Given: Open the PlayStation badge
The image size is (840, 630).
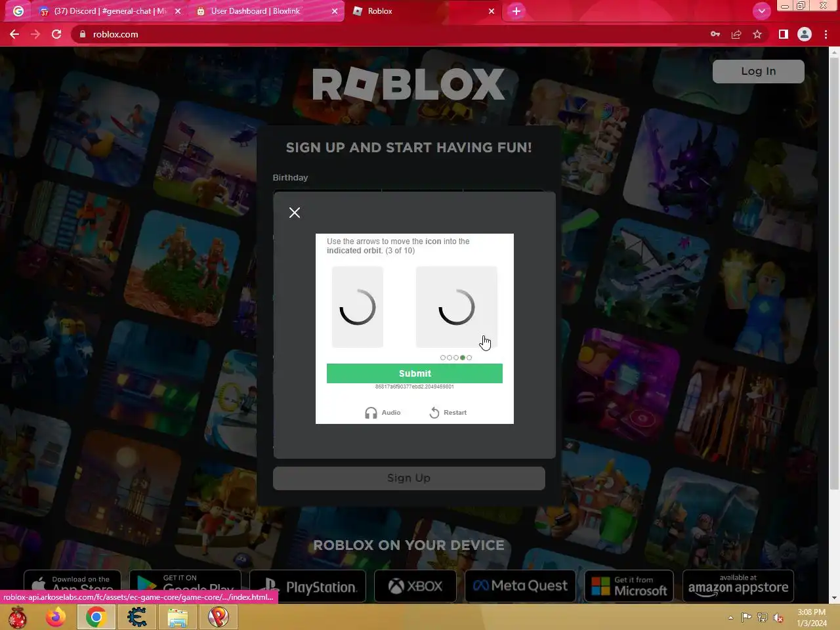Looking at the screenshot, I should tap(308, 586).
